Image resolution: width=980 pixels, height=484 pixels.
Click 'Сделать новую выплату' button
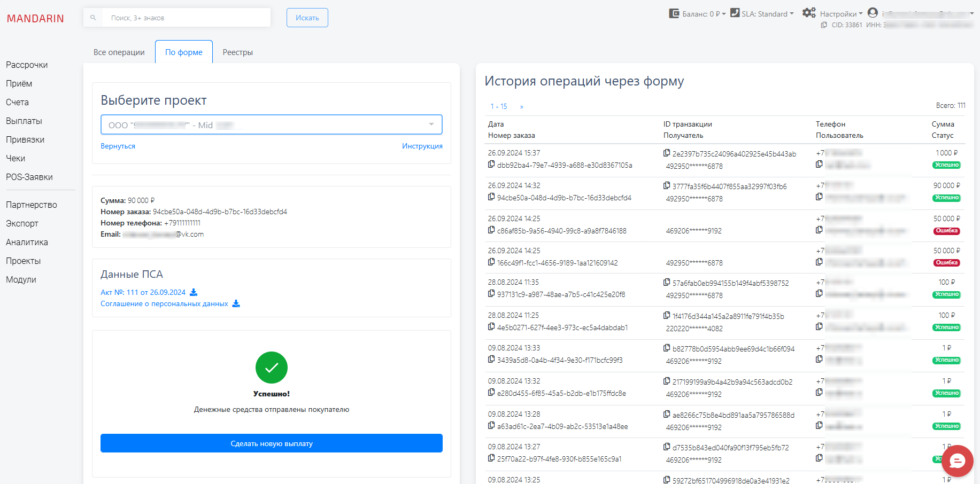271,443
